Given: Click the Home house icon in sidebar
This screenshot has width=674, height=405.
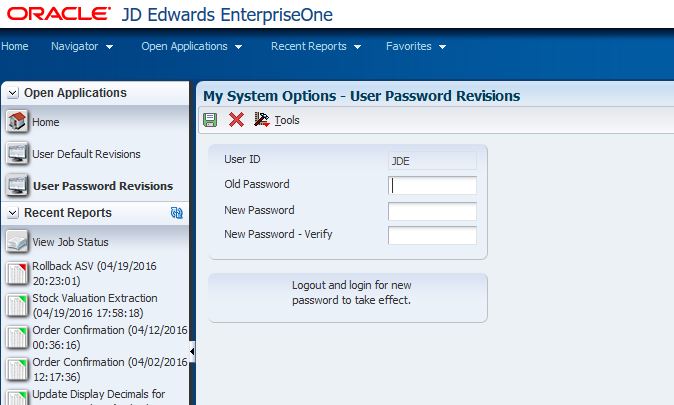Looking at the screenshot, I should (17, 122).
